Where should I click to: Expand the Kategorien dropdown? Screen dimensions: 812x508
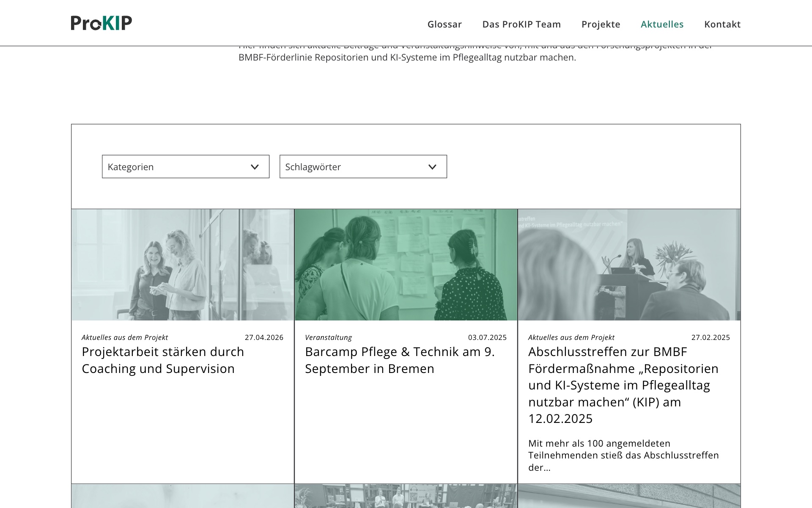pyautogui.click(x=186, y=166)
